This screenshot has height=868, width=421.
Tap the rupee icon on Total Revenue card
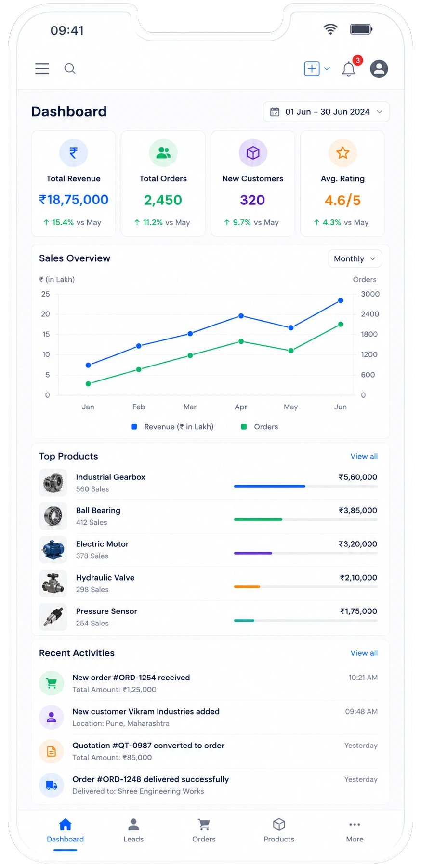(73, 153)
